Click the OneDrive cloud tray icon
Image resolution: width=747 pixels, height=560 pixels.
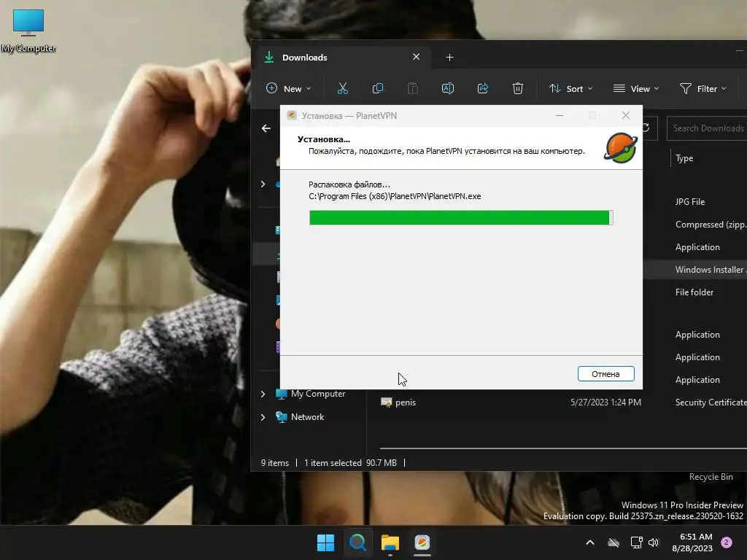click(x=614, y=542)
